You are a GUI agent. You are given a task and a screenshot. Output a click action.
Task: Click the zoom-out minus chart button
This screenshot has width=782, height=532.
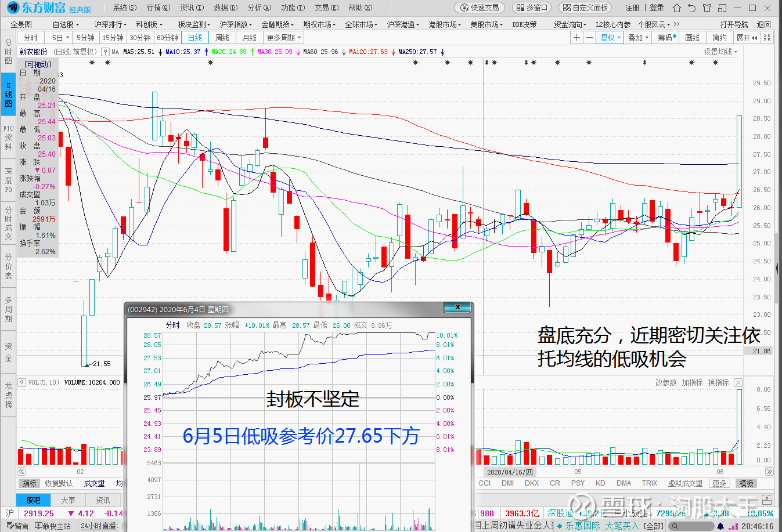[589, 38]
